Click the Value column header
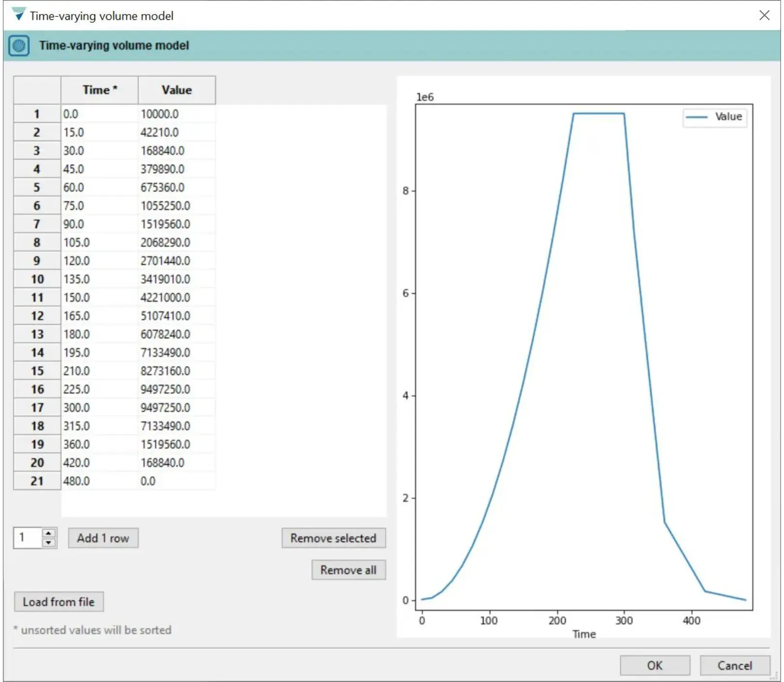784x682 pixels. coord(177,90)
